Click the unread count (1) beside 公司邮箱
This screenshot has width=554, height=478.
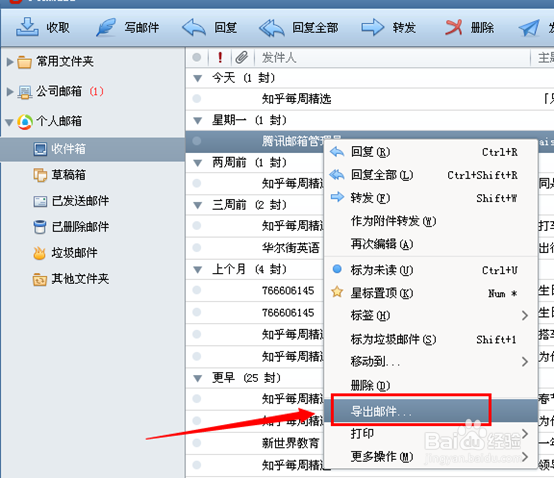[96, 92]
